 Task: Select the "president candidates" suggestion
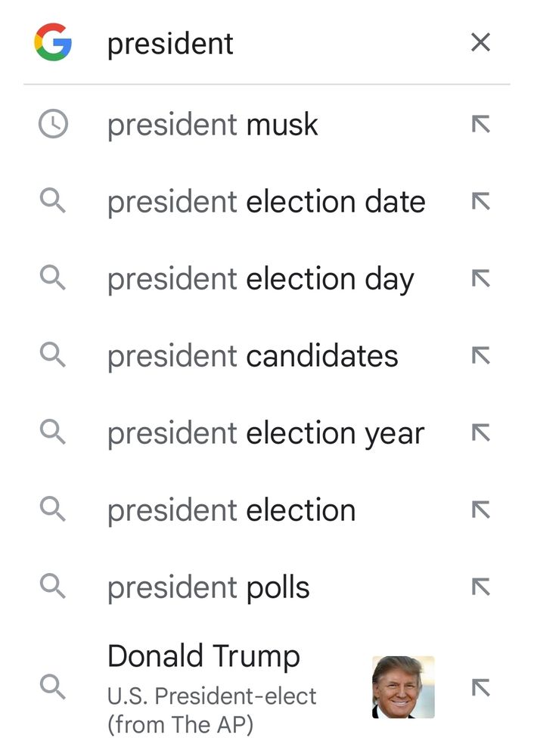click(253, 356)
